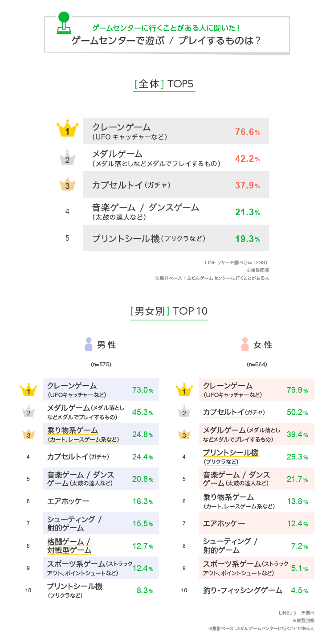Click the female 釣り・フィッシングゲーム entry

[x=243, y=591]
